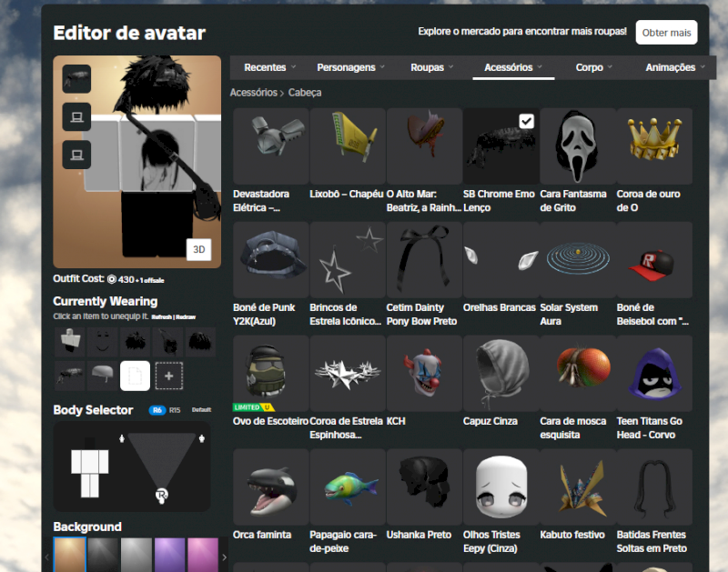The image size is (728, 572).
Task: Open the Corpo dropdown tab
Action: [594, 67]
